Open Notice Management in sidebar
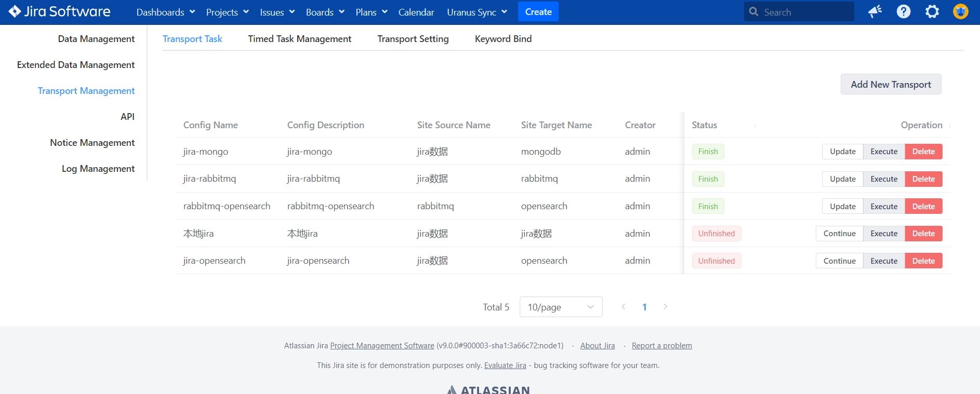 92,143
